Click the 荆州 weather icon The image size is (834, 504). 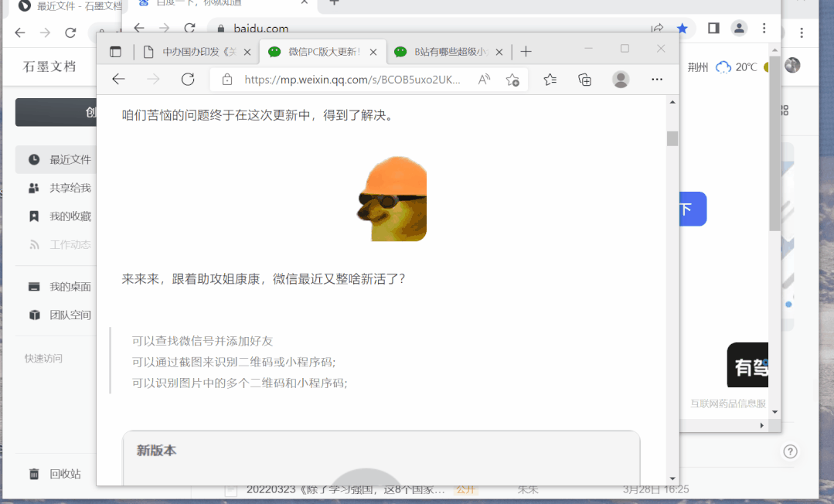723,67
